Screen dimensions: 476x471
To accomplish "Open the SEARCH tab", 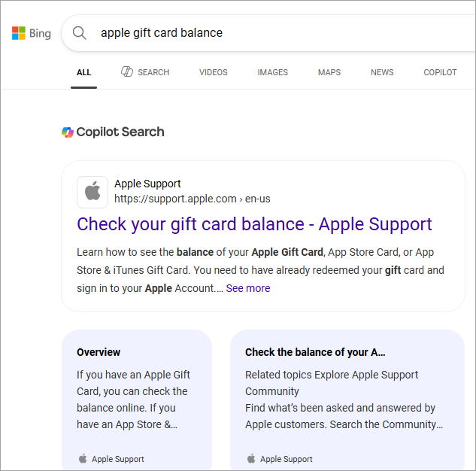I will [153, 73].
